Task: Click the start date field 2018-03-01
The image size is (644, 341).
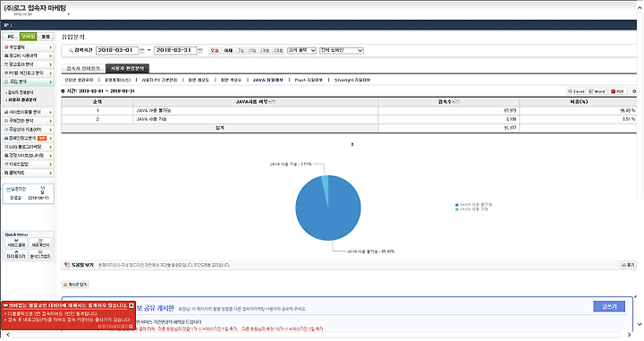Action: click(x=117, y=50)
